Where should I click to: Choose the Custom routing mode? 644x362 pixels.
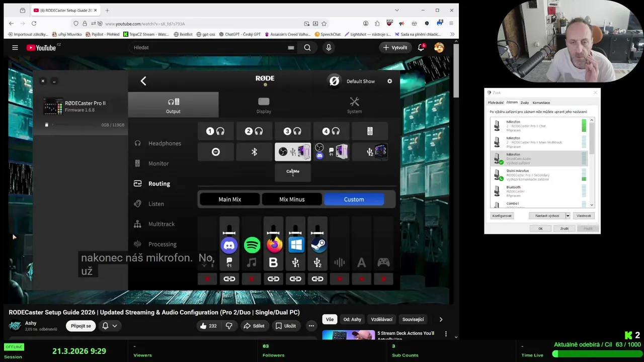pyautogui.click(x=354, y=200)
